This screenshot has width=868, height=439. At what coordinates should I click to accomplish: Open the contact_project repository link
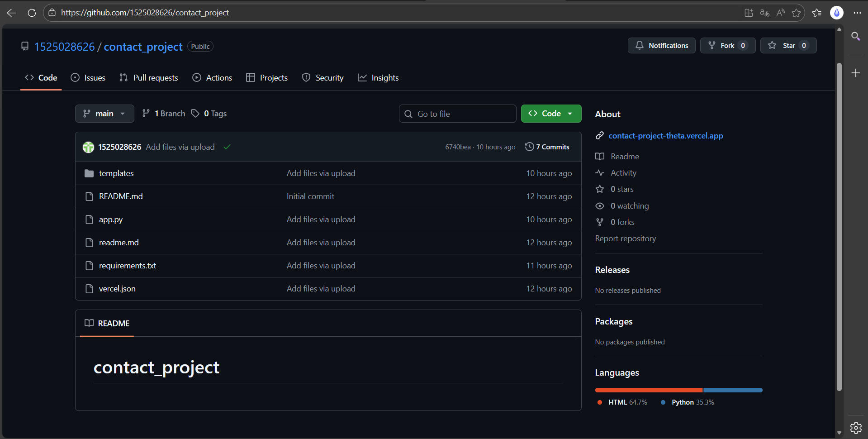coord(143,47)
